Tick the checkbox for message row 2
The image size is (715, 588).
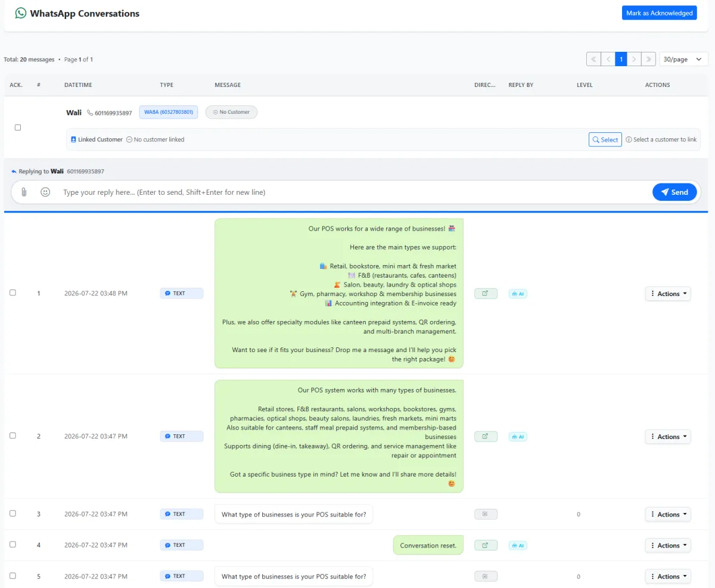[x=13, y=435]
